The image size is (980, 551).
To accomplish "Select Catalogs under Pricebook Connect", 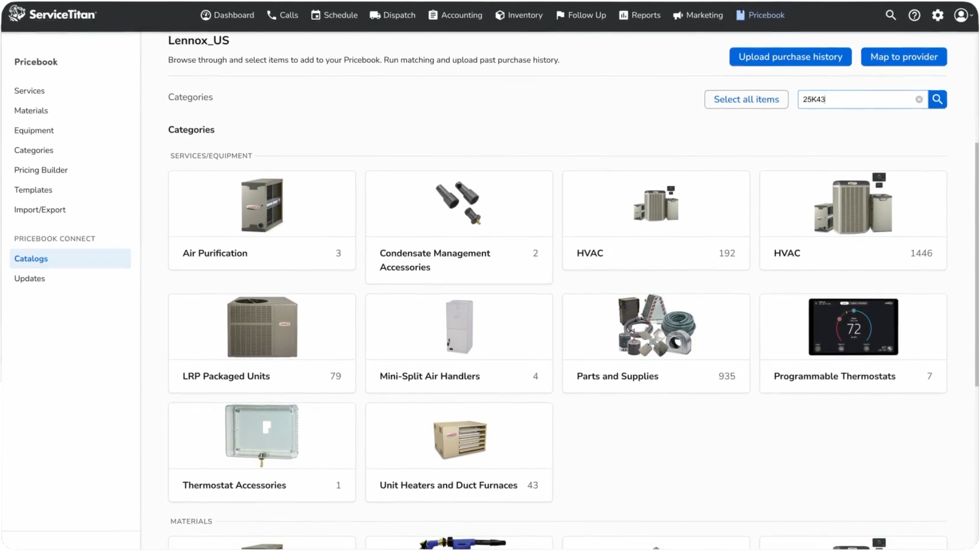I will (x=70, y=259).
